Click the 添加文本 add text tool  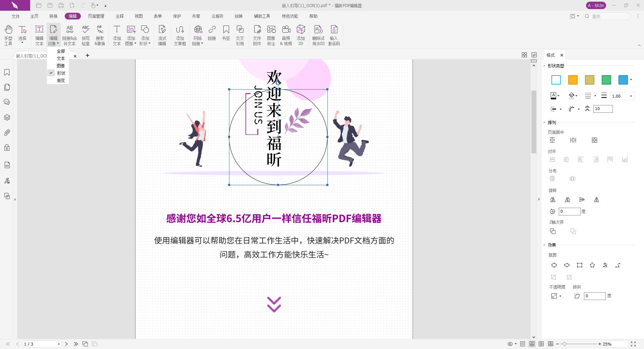[116, 35]
